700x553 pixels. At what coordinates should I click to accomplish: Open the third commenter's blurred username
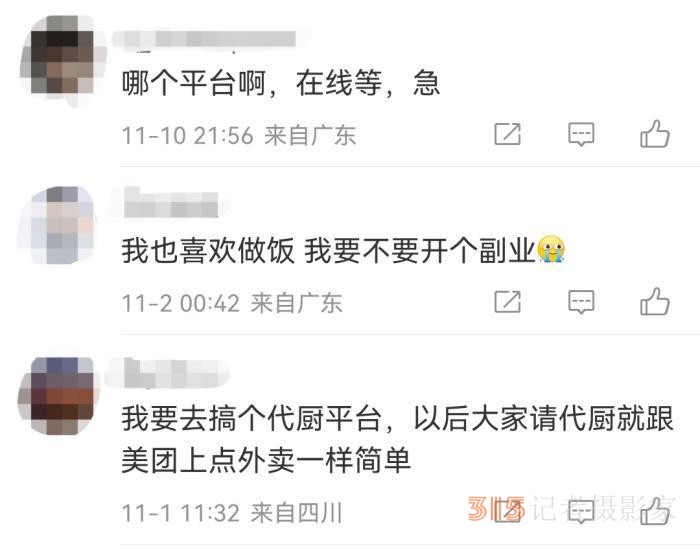(x=167, y=374)
